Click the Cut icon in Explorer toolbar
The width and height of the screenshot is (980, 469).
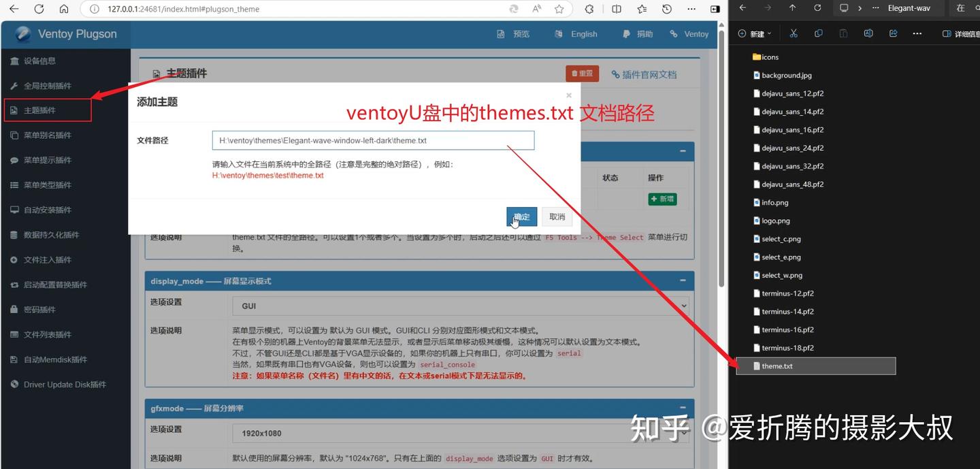pos(794,33)
